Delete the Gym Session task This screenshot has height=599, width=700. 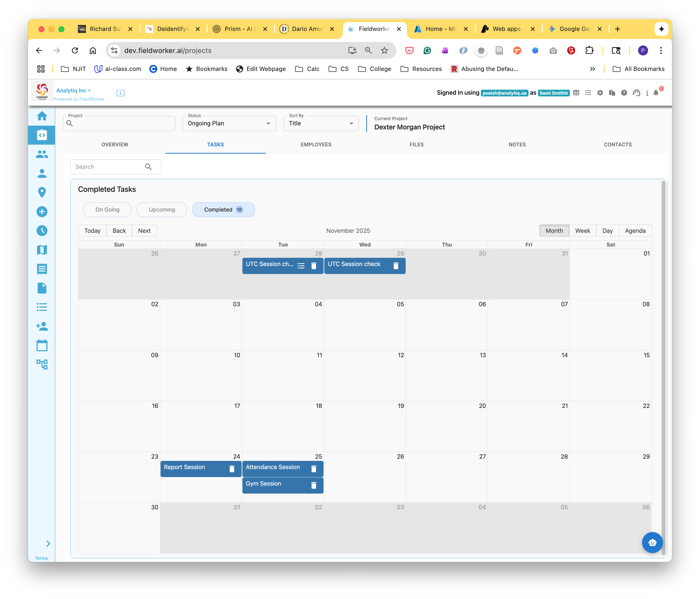(314, 485)
